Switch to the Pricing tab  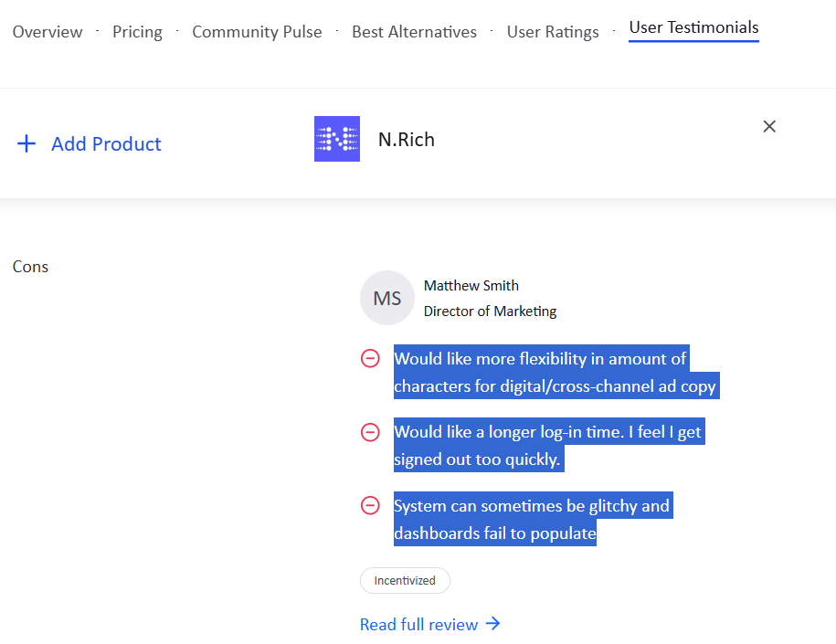pos(137,32)
